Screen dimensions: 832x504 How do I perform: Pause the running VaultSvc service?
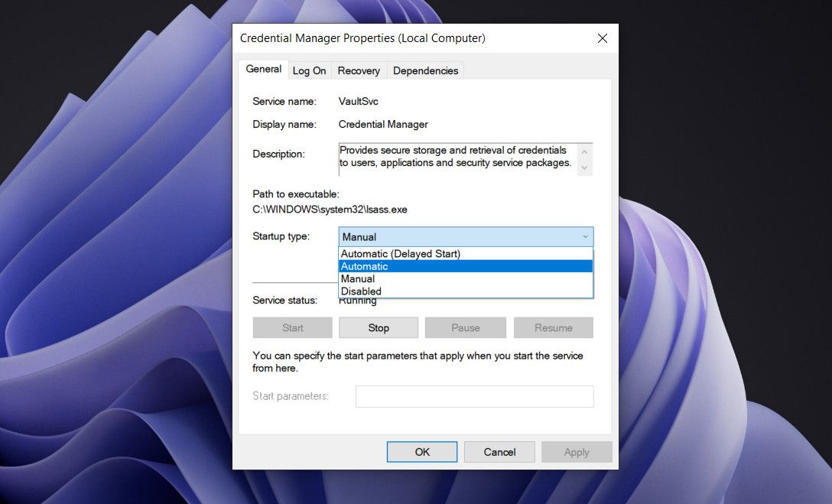coord(465,327)
